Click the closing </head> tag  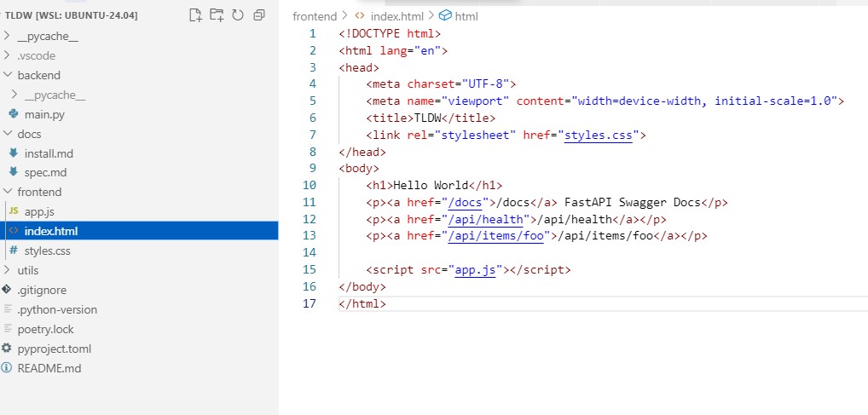(362, 152)
